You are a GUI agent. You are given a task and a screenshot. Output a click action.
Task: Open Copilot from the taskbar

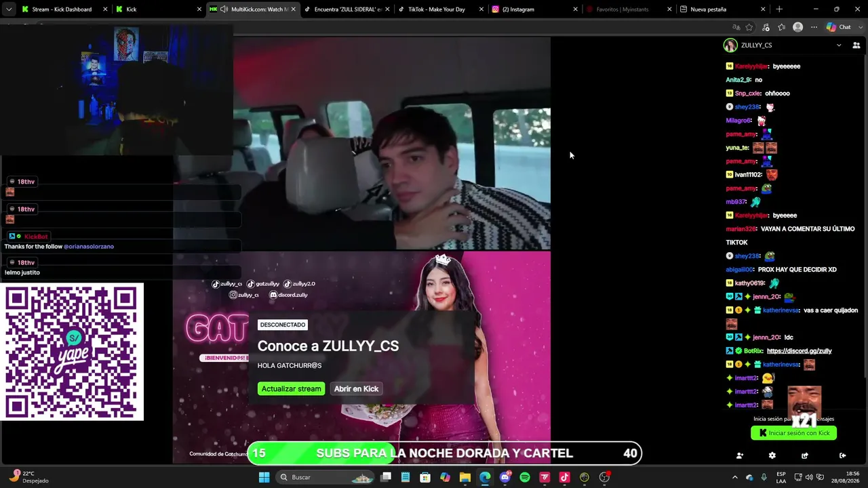point(445,477)
